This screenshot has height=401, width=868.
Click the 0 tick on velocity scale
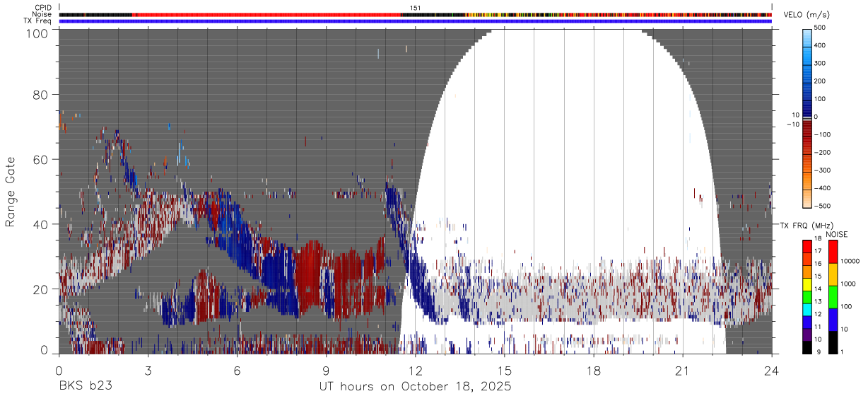click(816, 117)
